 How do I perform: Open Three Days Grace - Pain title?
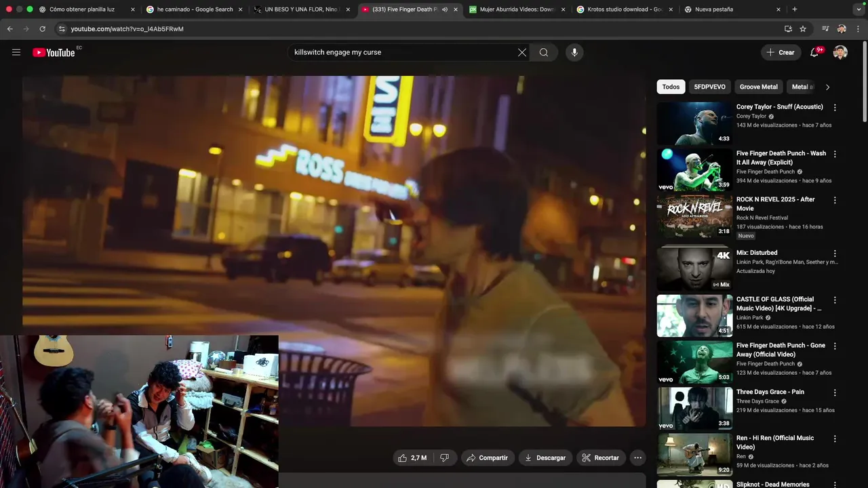click(770, 392)
